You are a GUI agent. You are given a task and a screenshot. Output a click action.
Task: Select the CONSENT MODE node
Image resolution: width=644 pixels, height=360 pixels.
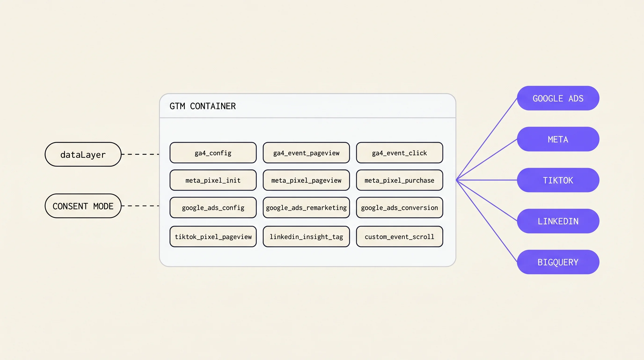(83, 206)
